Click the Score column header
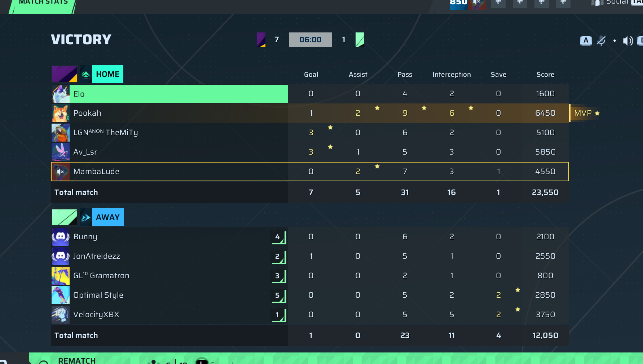This screenshot has height=364, width=643. point(546,75)
